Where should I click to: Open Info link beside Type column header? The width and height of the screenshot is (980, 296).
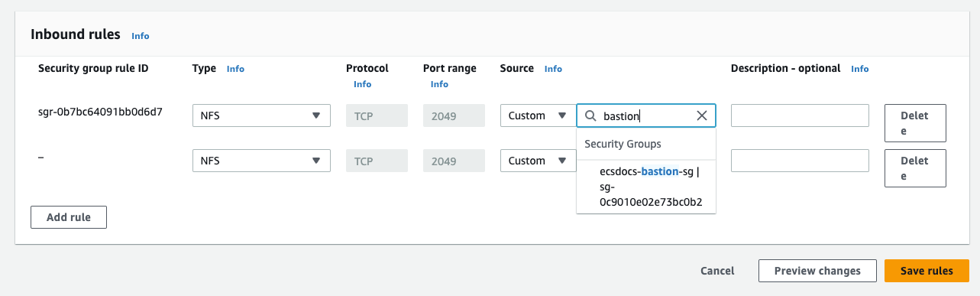[235, 69]
